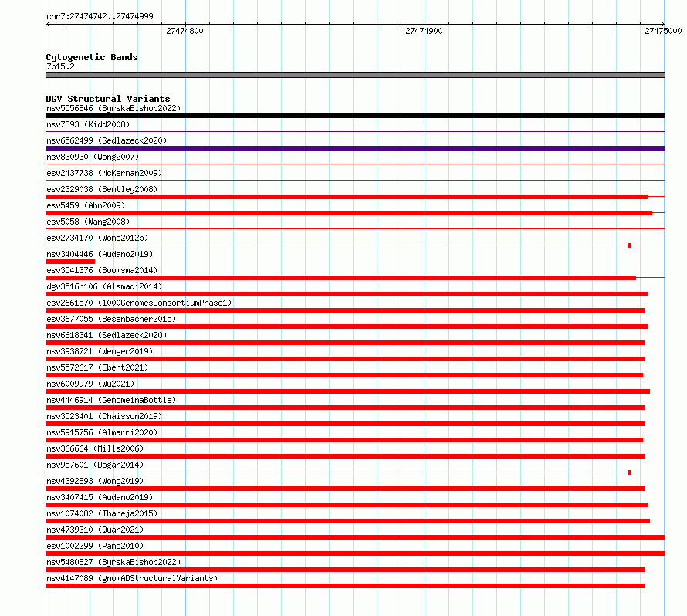
Task: Click the 27475000 ruler position
Action: tap(663, 31)
